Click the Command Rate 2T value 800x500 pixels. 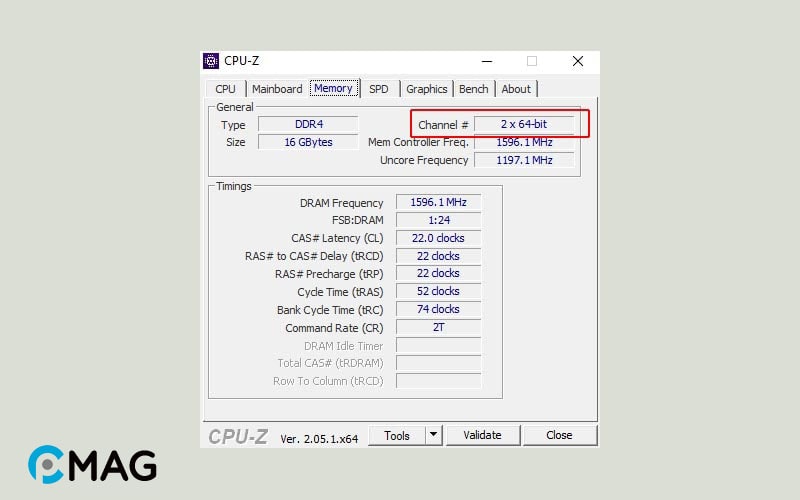[x=438, y=327]
